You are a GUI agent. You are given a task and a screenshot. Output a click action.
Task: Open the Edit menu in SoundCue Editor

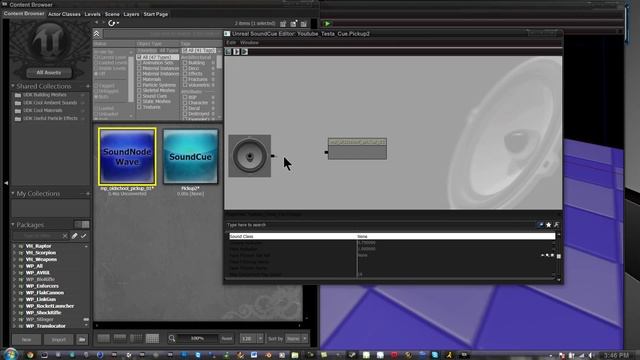coord(231,42)
